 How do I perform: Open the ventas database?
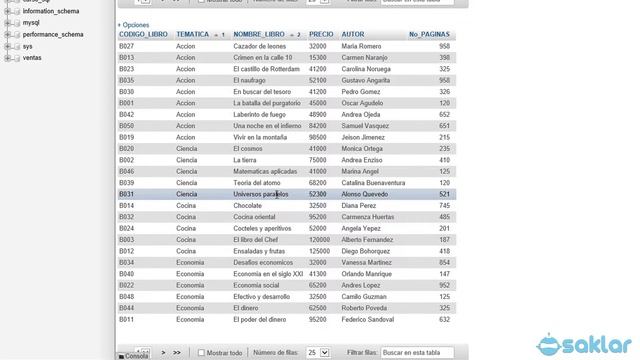(32, 58)
